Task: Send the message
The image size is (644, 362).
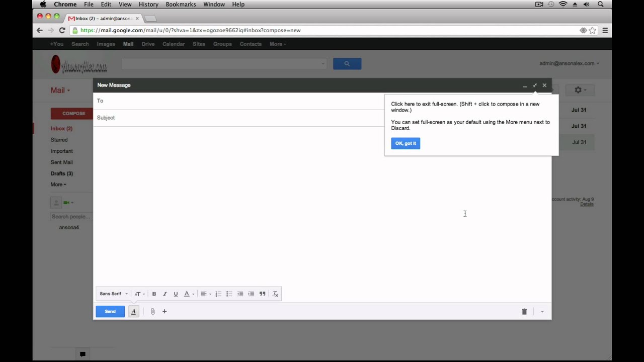Action: click(110, 312)
